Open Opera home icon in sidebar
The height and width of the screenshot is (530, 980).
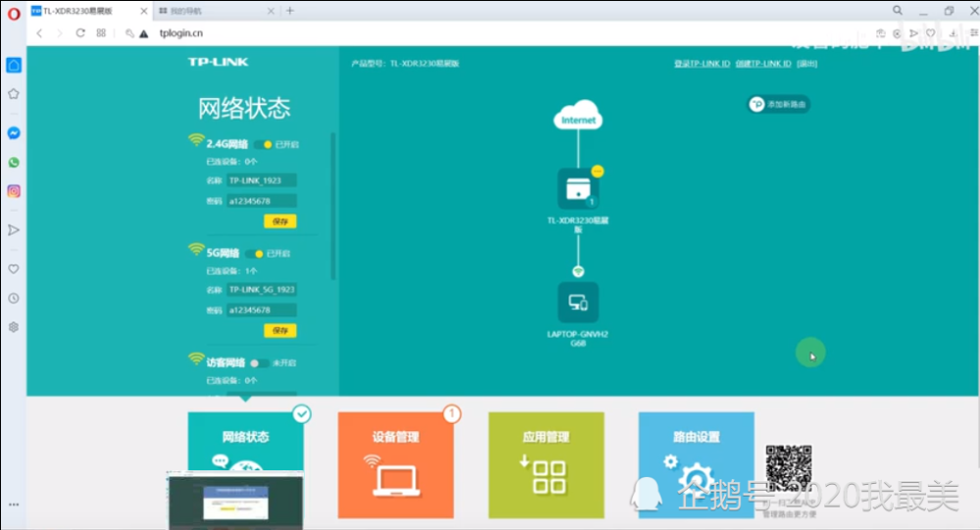(x=14, y=65)
